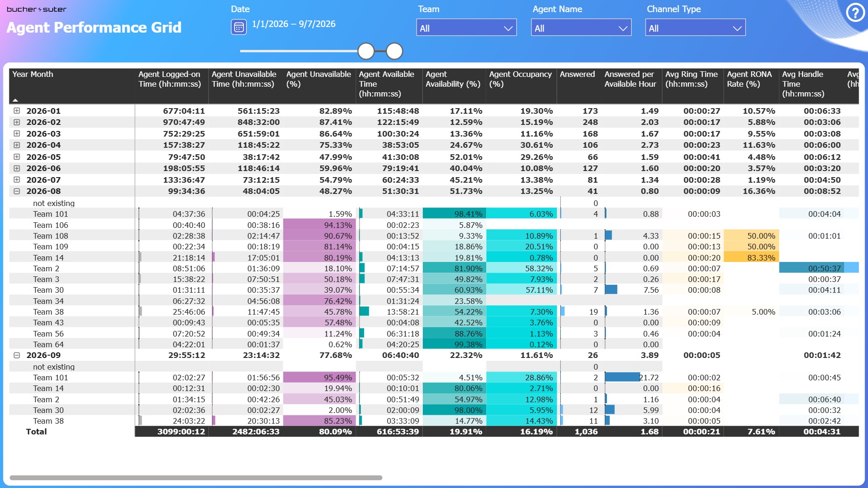Click the 94.13% unavailable cell
This screenshot has width=868, height=488.
(x=319, y=225)
